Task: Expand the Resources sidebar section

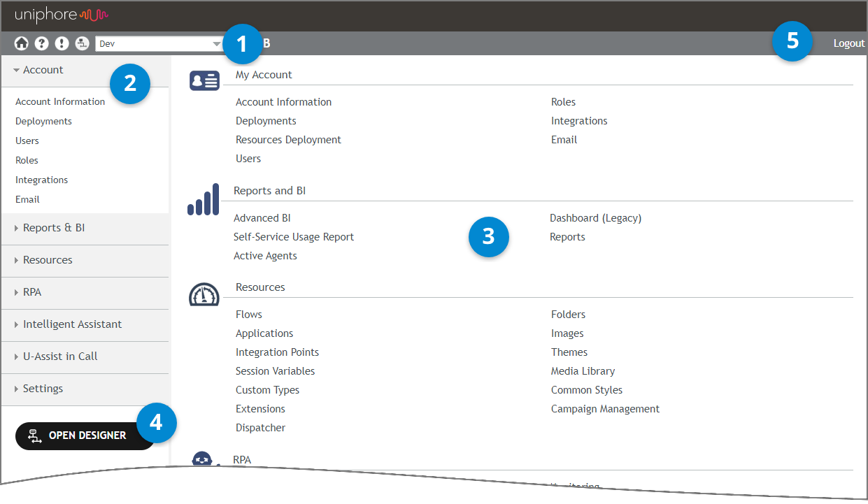Action: tap(85, 261)
